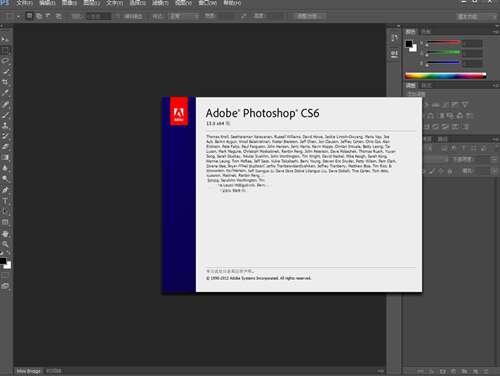Select the Lasso tool

click(5, 61)
